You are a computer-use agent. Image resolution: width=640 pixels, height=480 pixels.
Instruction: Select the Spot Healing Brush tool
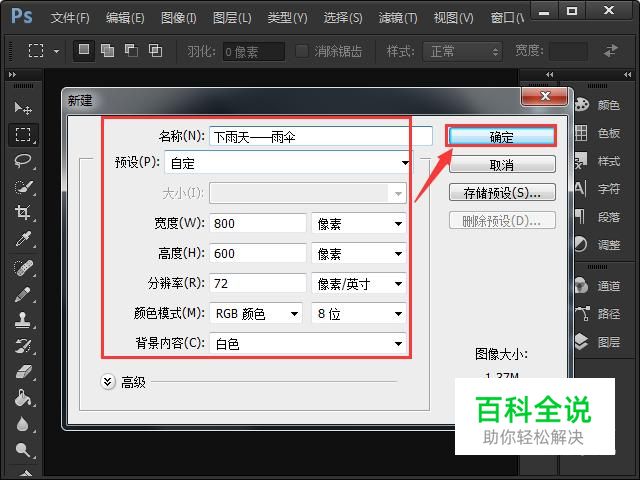pos(23,268)
